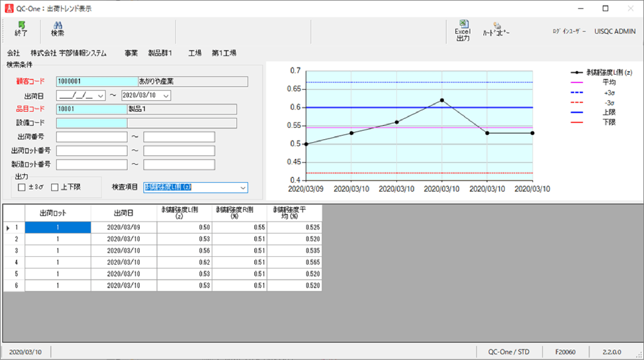Enable the ±3σ output checkbox

point(22,187)
